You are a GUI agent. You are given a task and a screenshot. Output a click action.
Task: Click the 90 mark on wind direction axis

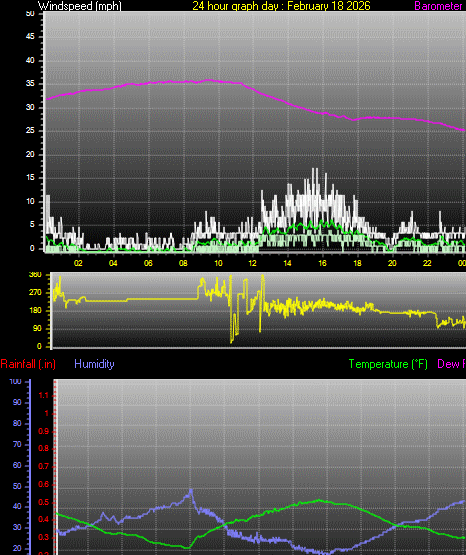click(x=37, y=328)
